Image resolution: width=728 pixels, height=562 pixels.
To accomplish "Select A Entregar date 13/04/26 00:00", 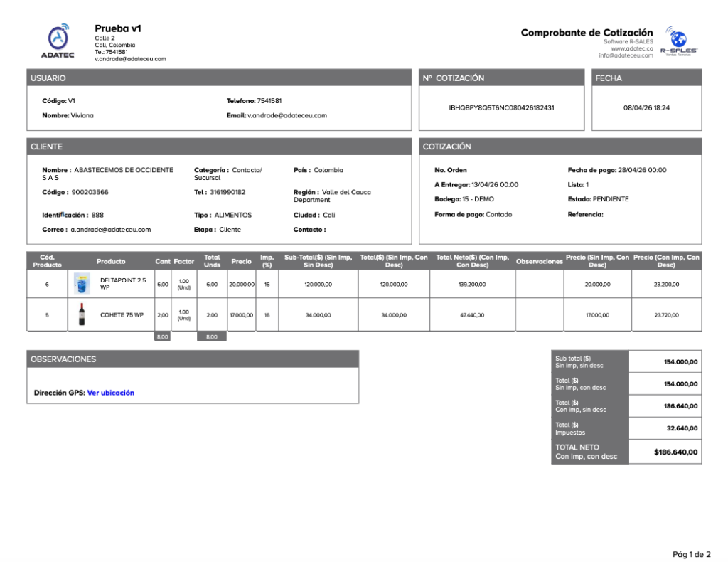I will [x=495, y=184].
